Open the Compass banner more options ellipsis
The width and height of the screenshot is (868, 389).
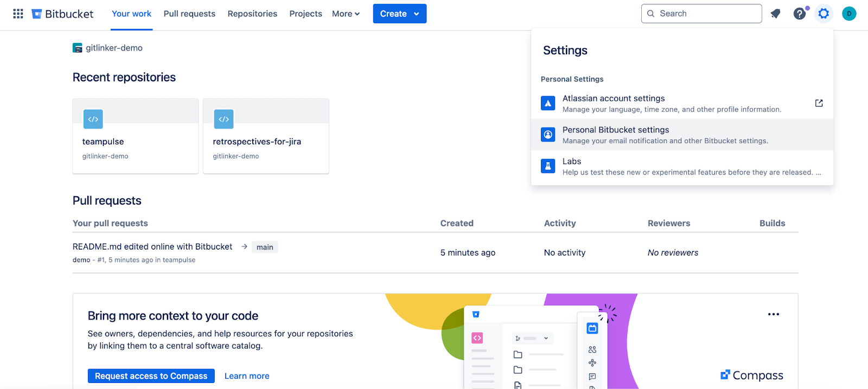tap(773, 314)
